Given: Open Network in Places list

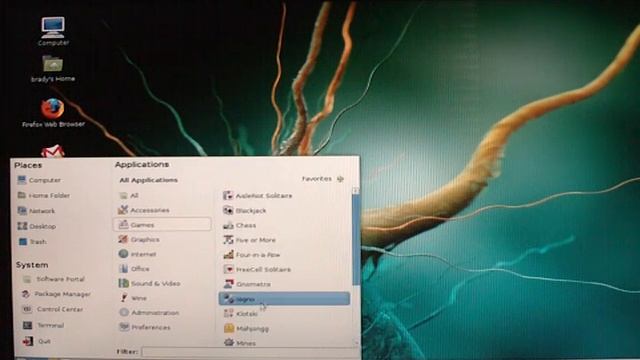Looking at the screenshot, I should [x=36, y=211].
